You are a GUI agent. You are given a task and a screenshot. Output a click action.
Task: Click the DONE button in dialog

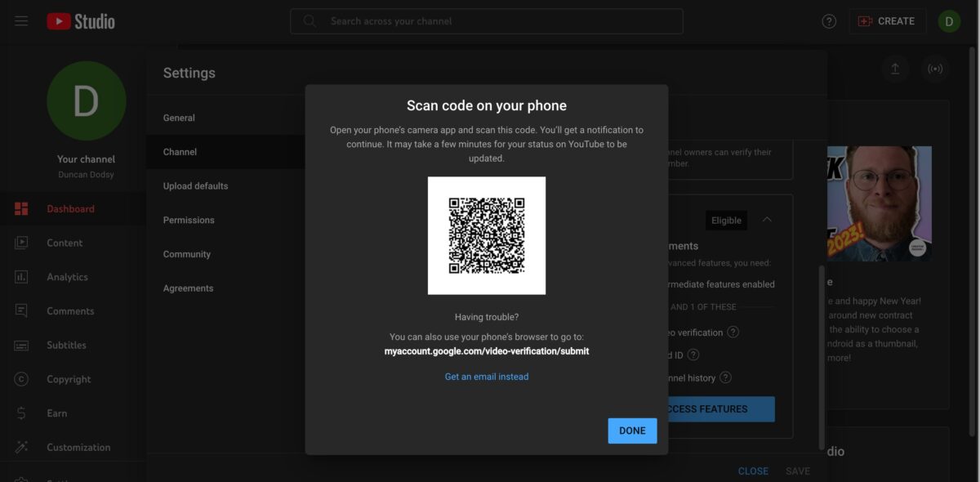(632, 431)
